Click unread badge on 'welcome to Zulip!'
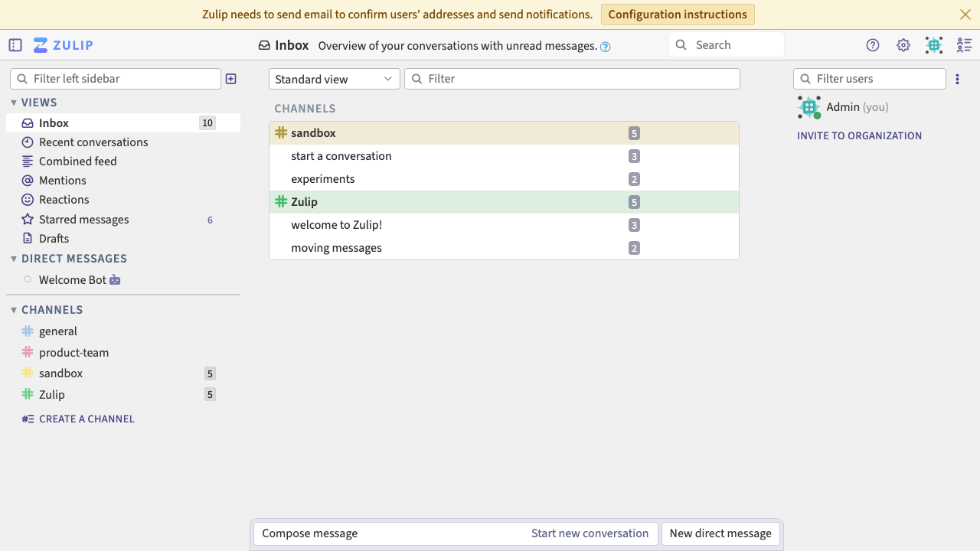 634,225
